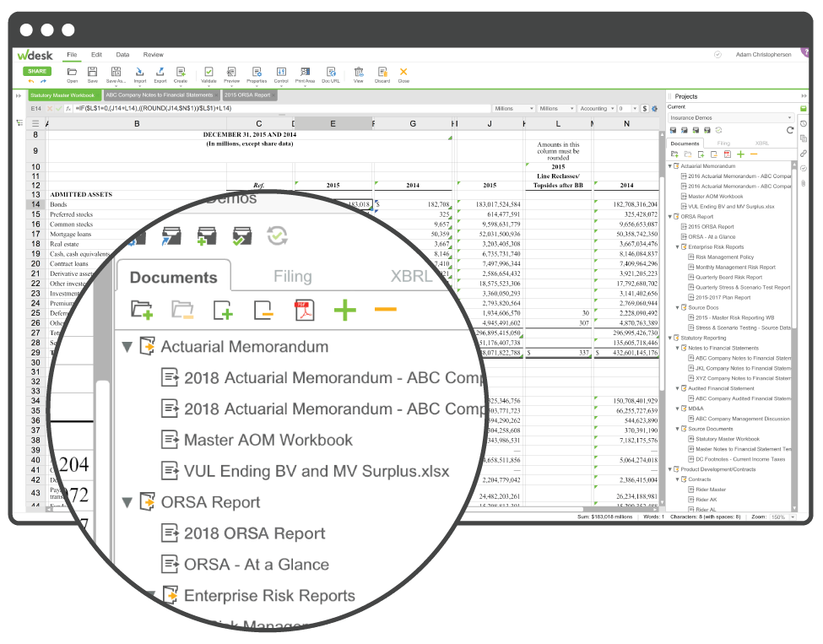Open the blue gear format settings

(x=654, y=109)
